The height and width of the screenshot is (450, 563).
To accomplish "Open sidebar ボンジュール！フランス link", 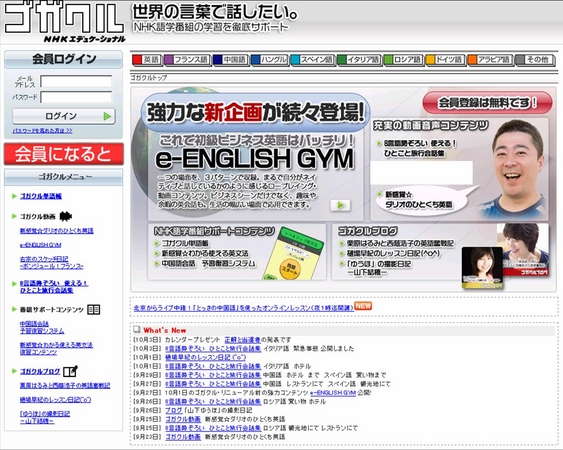I will click(x=51, y=263).
